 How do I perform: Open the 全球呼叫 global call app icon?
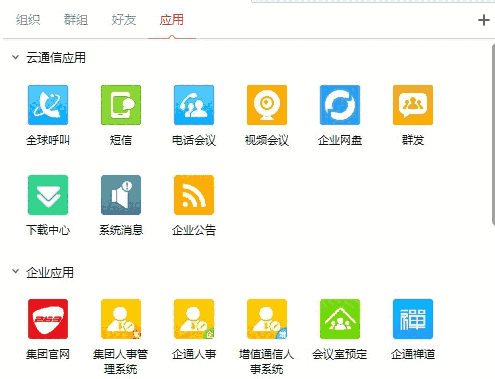[x=48, y=105]
